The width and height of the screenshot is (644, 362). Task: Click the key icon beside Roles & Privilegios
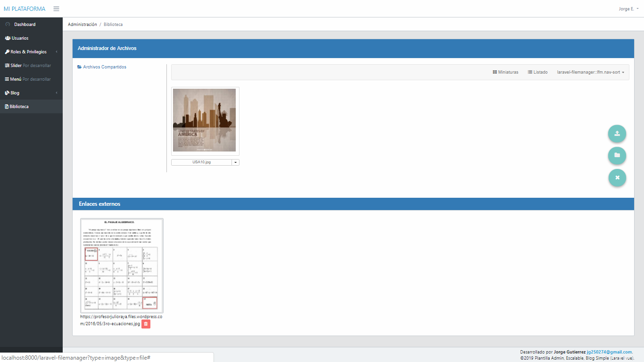tap(7, 52)
